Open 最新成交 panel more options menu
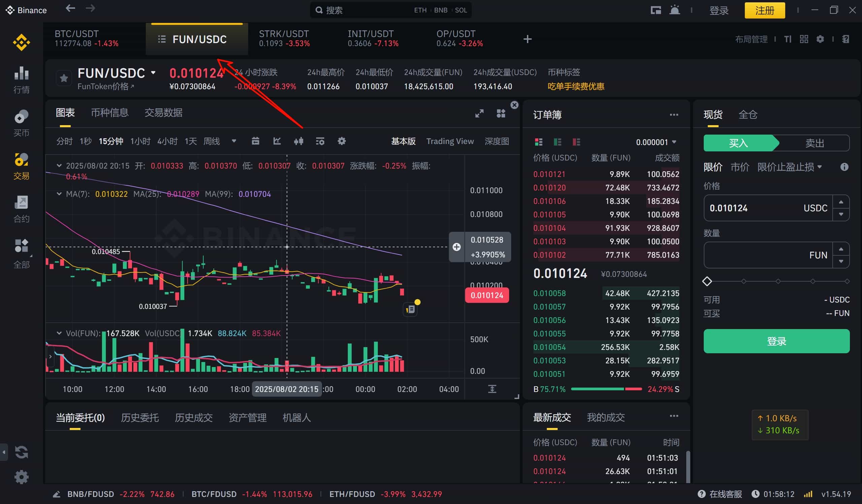The image size is (862, 504). [x=674, y=416]
